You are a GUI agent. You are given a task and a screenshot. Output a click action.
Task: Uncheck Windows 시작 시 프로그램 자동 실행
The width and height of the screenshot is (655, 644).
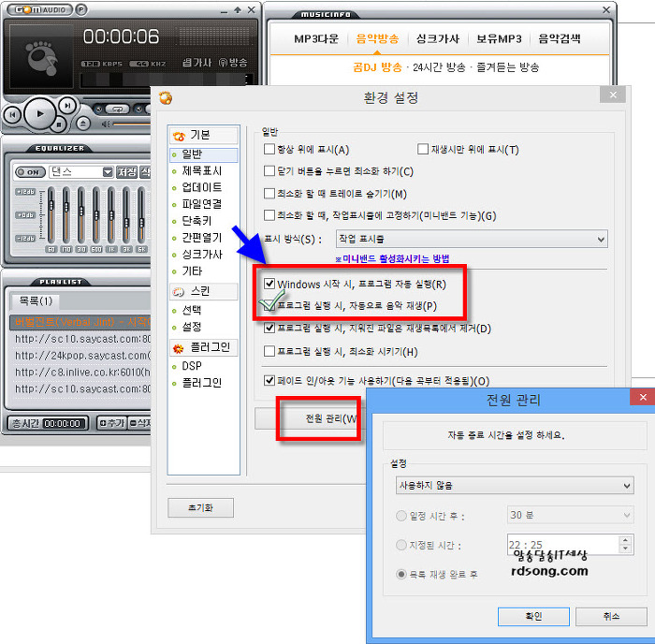point(269,284)
